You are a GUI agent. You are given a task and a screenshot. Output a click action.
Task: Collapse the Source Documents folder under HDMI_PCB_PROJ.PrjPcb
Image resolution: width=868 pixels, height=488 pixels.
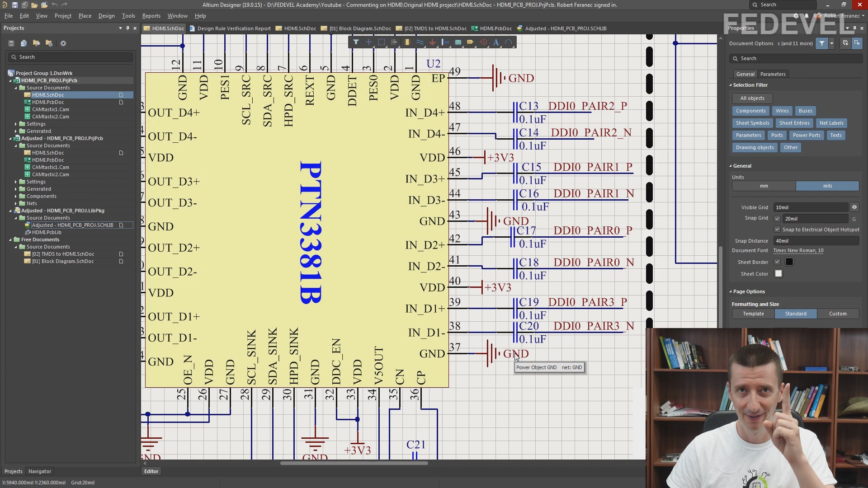click(16, 88)
